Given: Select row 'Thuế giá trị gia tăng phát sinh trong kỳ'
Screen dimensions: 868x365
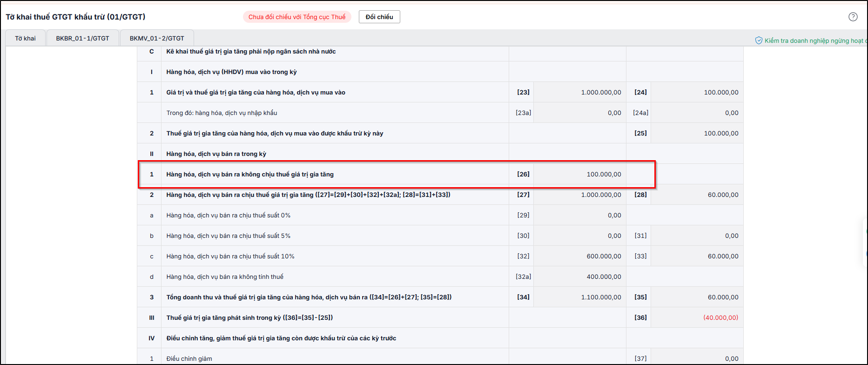Looking at the screenshot, I should click(440, 318).
